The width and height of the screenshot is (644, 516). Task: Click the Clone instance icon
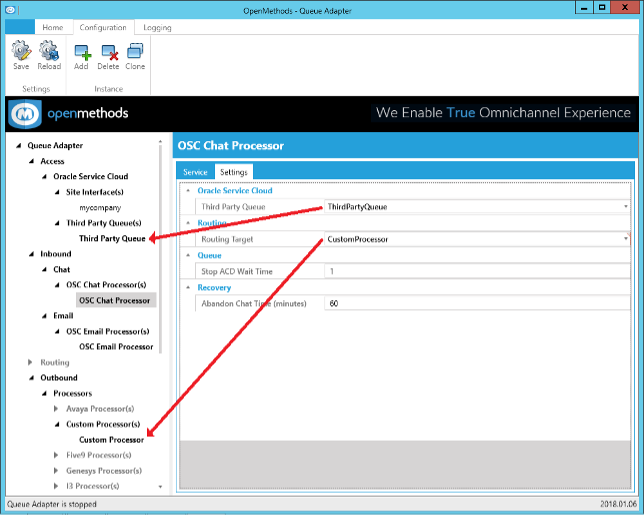[135, 57]
